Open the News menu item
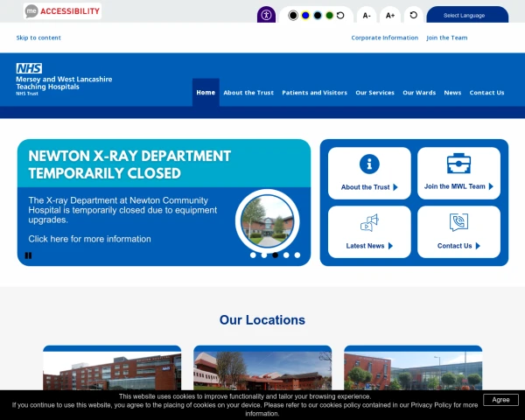 [x=452, y=93]
